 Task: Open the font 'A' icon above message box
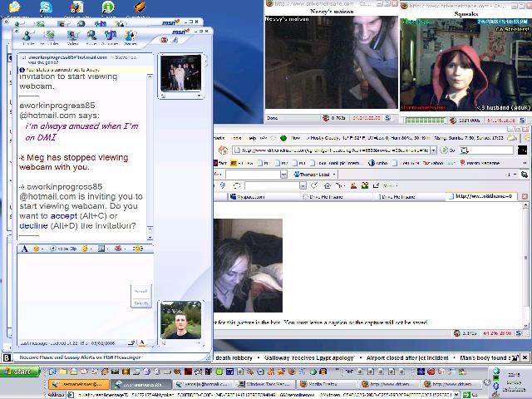(24, 249)
